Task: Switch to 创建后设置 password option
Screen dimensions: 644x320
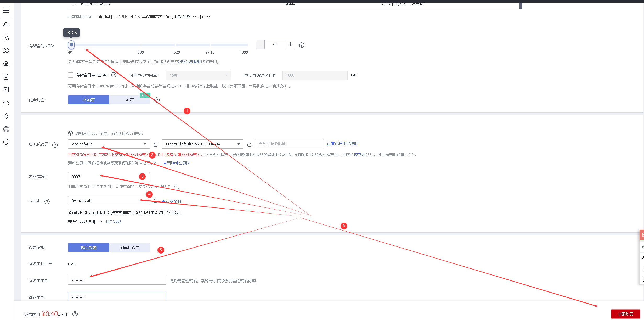Action: coord(130,248)
